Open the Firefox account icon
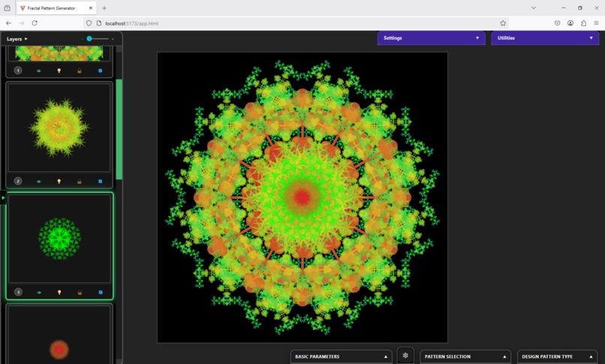This screenshot has height=364, width=605. (570, 23)
